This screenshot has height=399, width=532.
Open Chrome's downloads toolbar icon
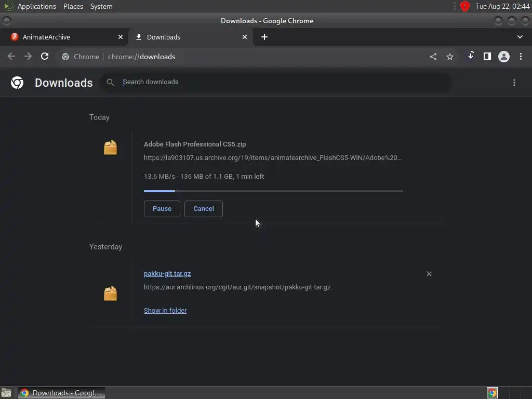tap(471, 56)
